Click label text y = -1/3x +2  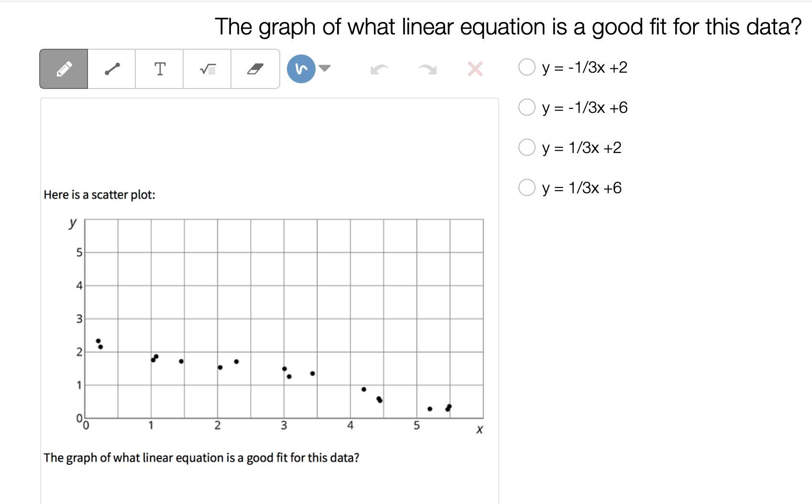coord(584,67)
